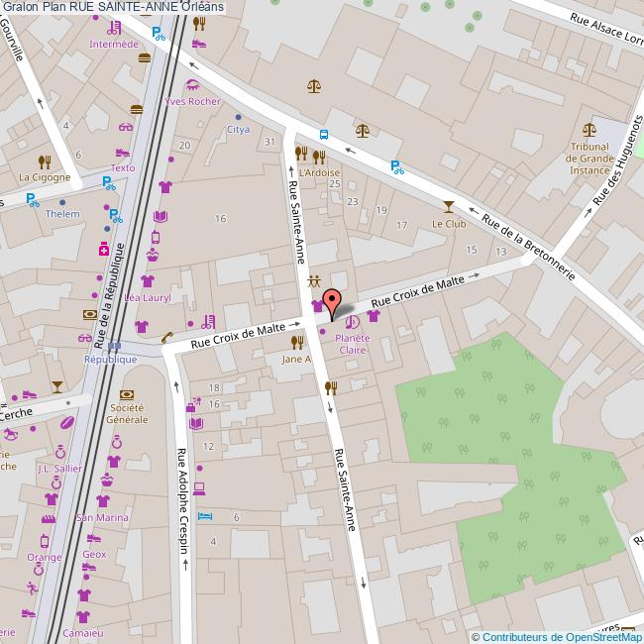The width and height of the screenshot is (644, 644).
Task: Select the bicycle parking icon on Rue de la Bretonnerie
Action: [x=397, y=167]
